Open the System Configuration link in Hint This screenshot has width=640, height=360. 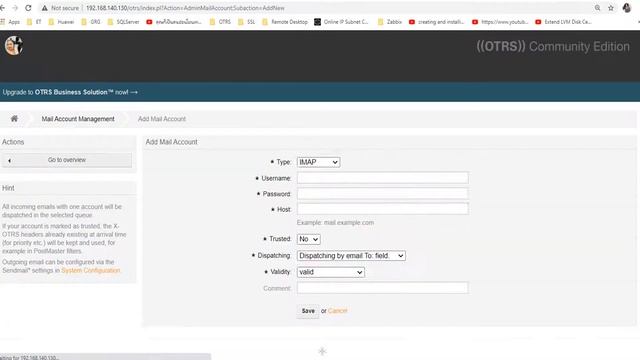(x=91, y=270)
